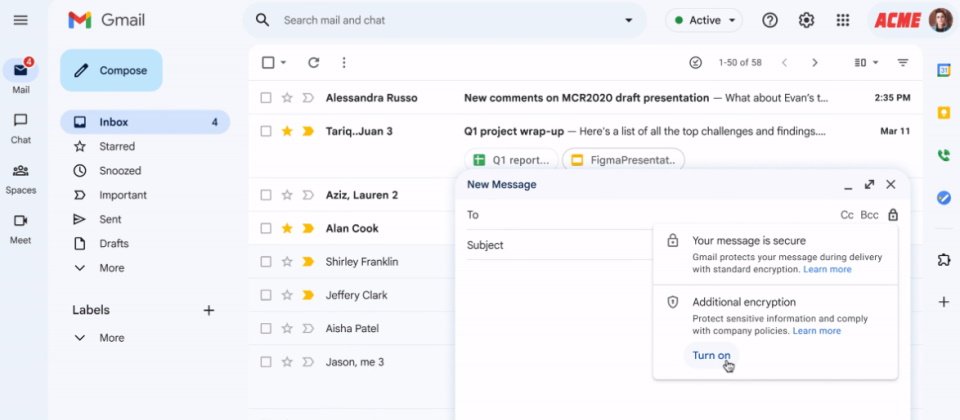This screenshot has width=960, height=420.
Task: Open the split pane mode dropdown
Action: point(866,62)
